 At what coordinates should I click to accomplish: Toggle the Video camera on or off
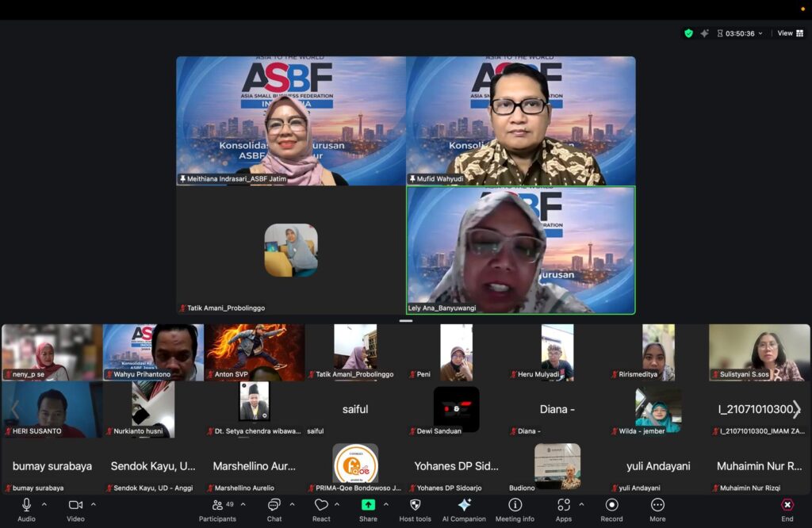point(75,509)
